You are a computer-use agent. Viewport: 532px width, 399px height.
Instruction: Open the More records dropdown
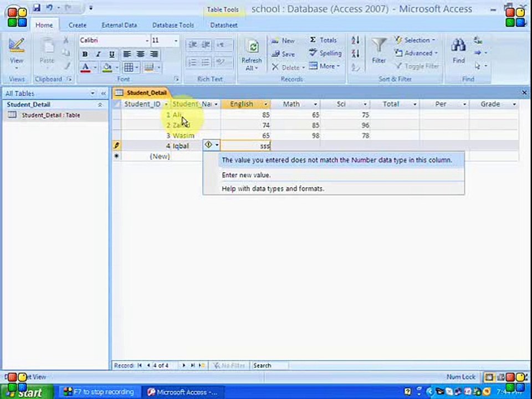[324, 66]
